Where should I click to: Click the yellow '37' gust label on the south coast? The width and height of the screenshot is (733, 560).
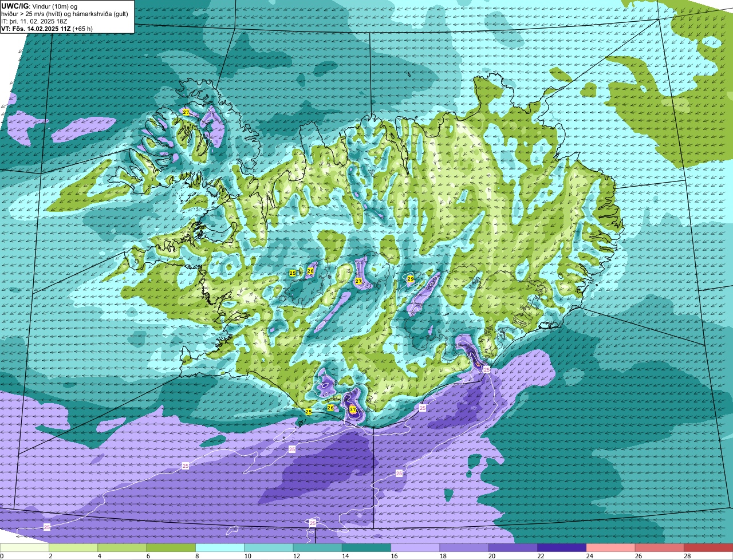pyautogui.click(x=353, y=410)
